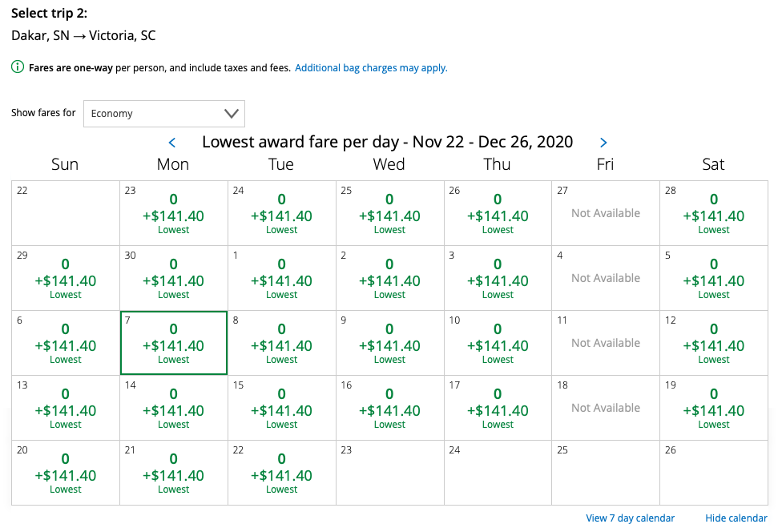Open the 'Show fares for' combo box

pos(164,113)
